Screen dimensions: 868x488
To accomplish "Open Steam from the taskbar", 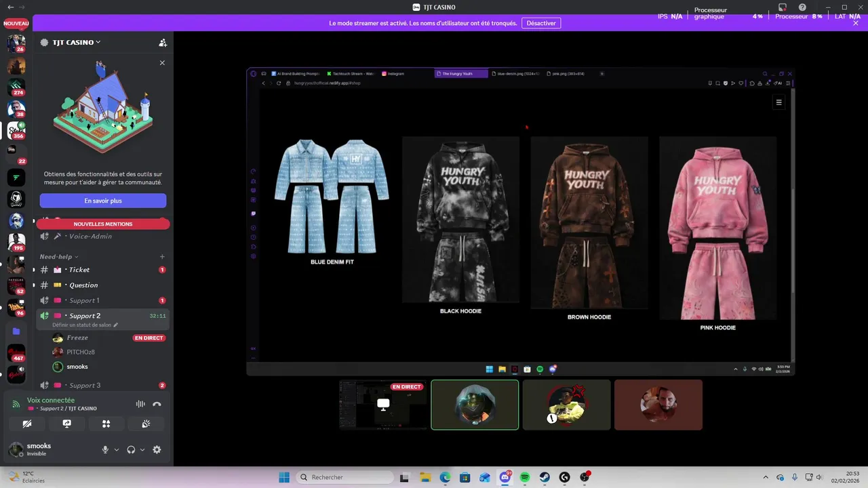I will point(545,477).
